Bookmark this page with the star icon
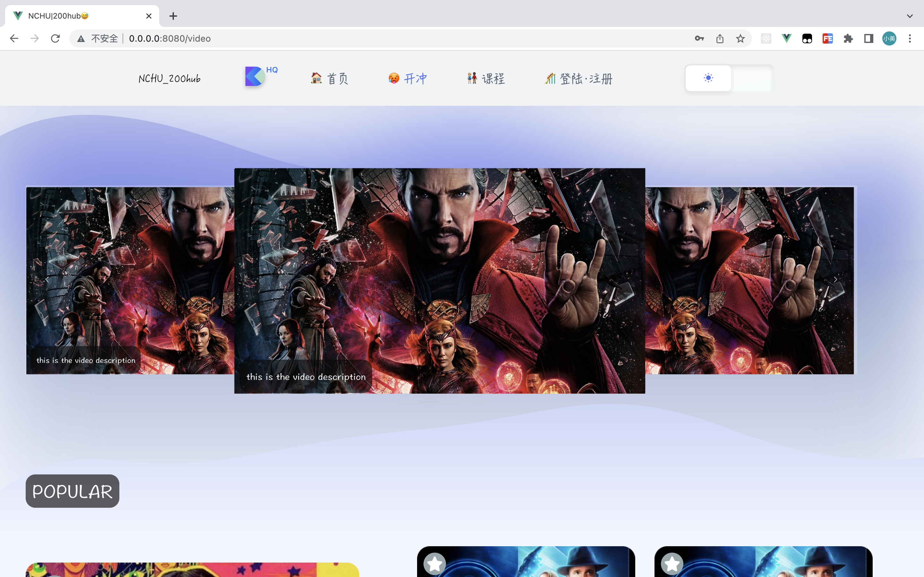Viewport: 924px width, 577px height. pos(740,38)
